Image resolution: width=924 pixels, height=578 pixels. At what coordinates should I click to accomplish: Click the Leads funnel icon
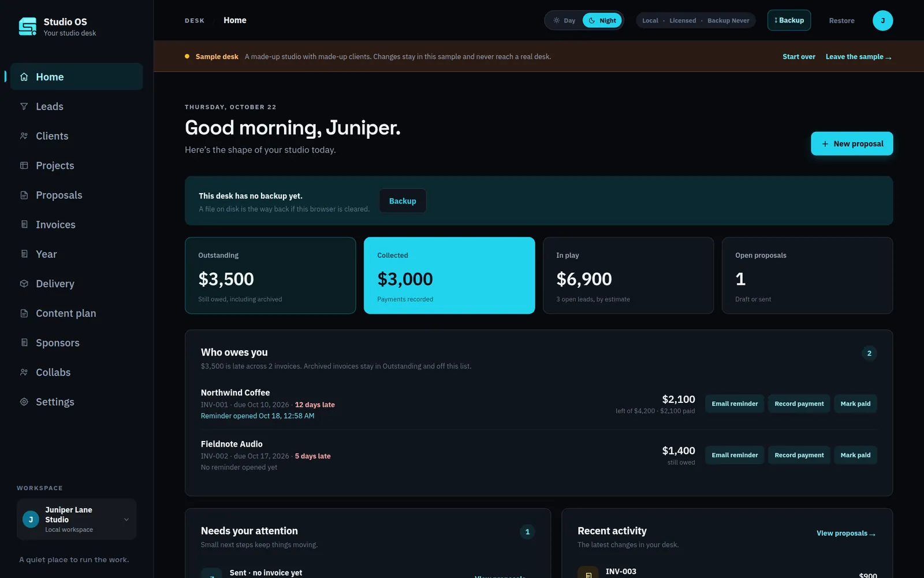[x=24, y=106]
